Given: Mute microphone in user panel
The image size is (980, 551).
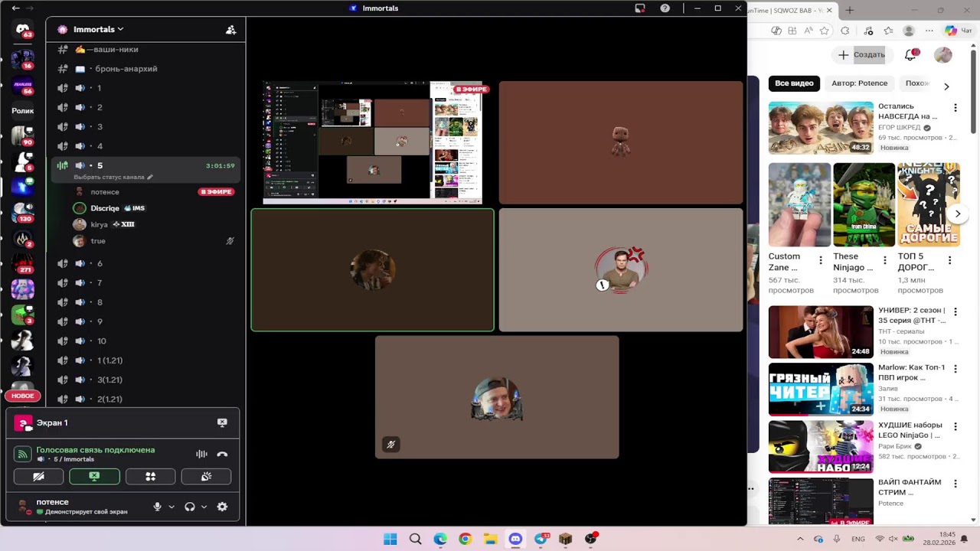Looking at the screenshot, I should (158, 507).
